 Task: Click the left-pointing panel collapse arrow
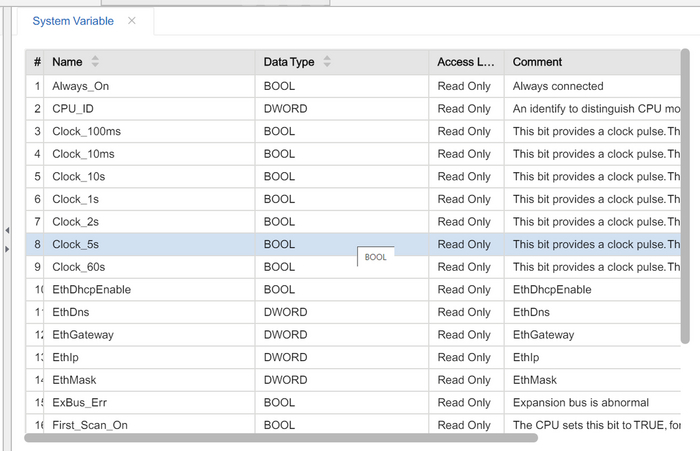[x=8, y=229]
